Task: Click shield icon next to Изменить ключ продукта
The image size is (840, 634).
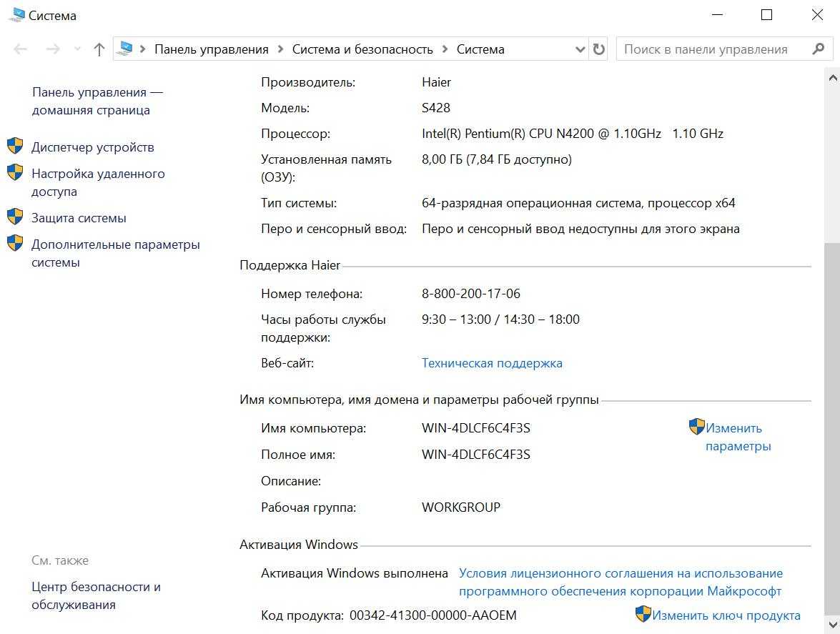Action: [x=643, y=614]
